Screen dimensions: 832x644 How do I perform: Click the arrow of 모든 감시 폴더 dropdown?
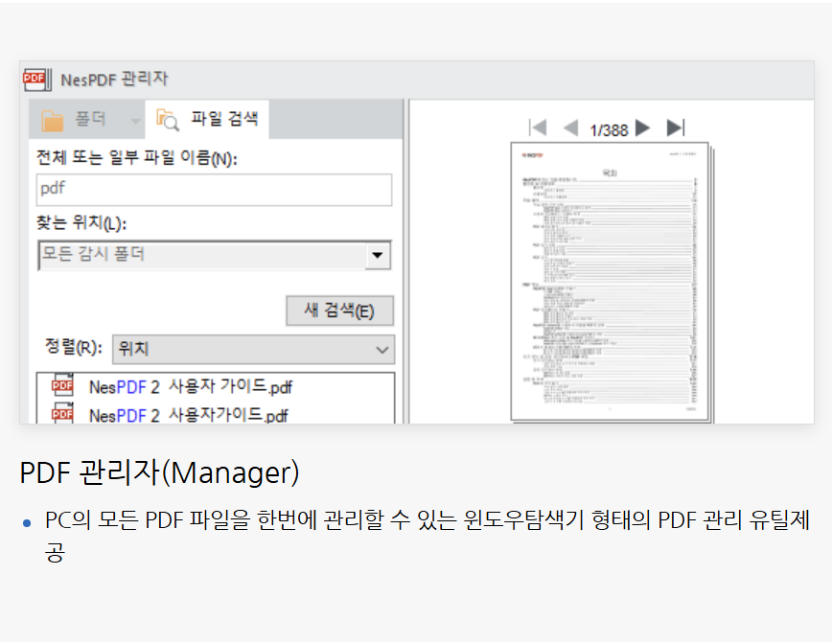378,255
